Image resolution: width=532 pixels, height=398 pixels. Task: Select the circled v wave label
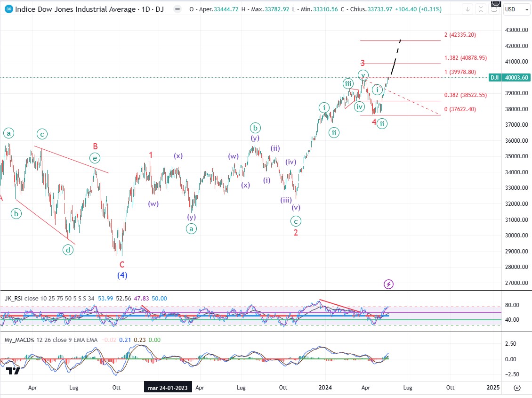[x=363, y=75]
